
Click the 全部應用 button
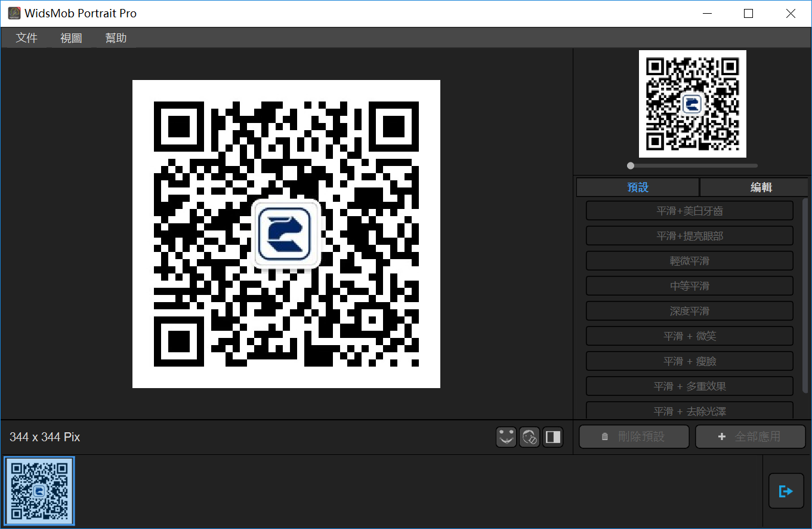tap(751, 436)
